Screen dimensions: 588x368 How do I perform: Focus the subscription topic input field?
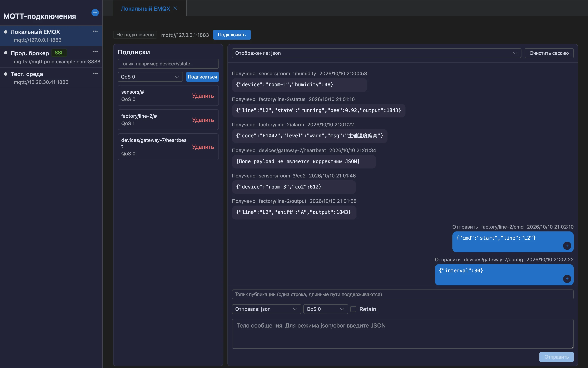tap(168, 64)
